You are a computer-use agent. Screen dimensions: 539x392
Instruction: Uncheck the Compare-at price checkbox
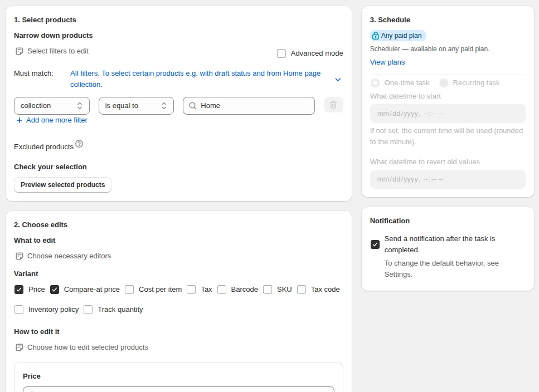click(54, 290)
